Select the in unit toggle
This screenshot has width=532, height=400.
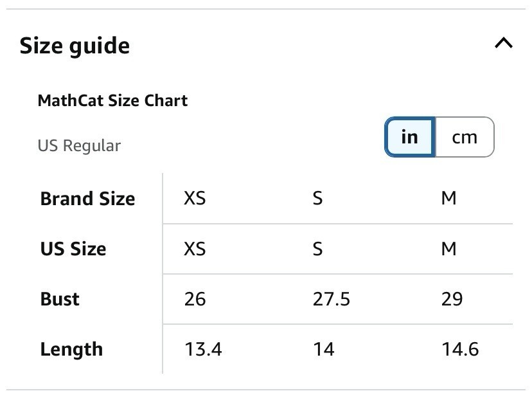click(x=409, y=137)
